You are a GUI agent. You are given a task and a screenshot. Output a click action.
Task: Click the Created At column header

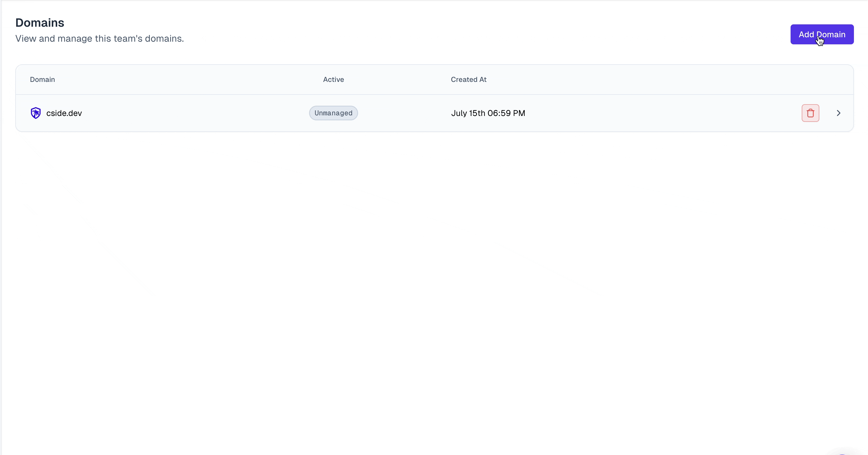(469, 80)
